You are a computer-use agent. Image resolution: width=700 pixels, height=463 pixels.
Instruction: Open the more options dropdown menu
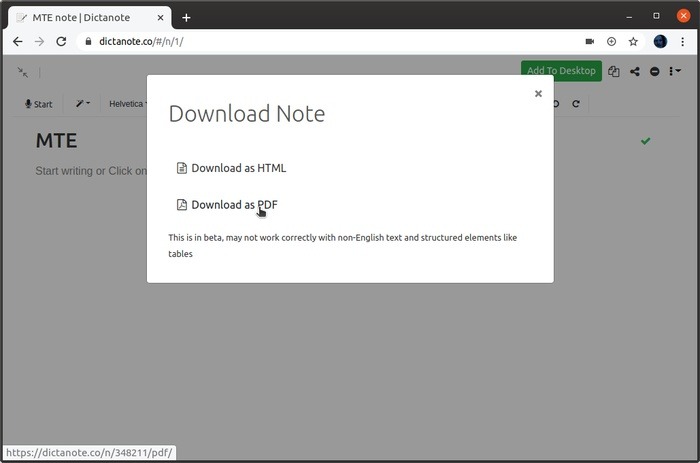(675, 71)
